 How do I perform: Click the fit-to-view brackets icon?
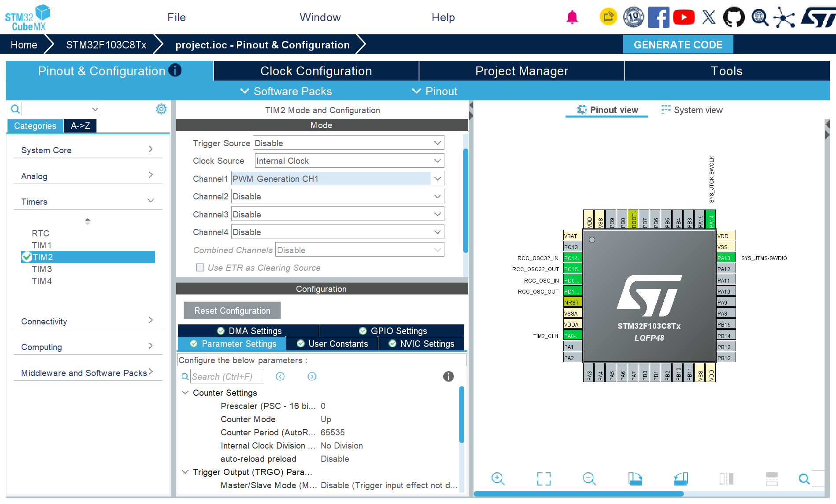(544, 478)
